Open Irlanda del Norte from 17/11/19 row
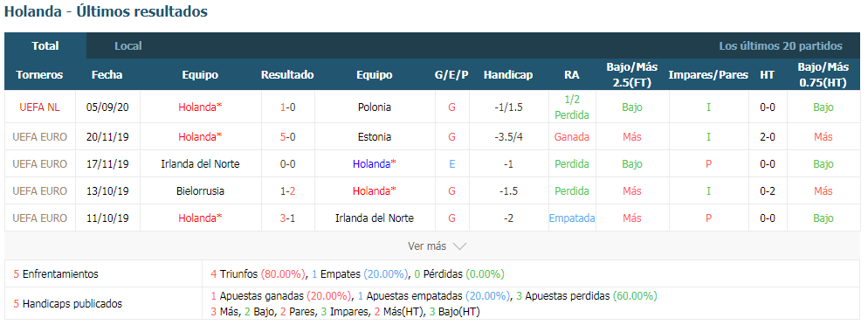Screen dimensions: 868x325 pyautogui.click(x=200, y=164)
